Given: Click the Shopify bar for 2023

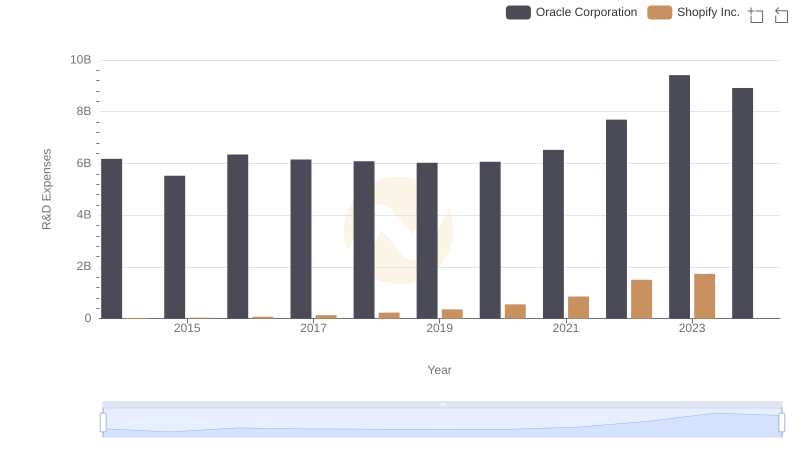Looking at the screenshot, I should coord(704,296).
